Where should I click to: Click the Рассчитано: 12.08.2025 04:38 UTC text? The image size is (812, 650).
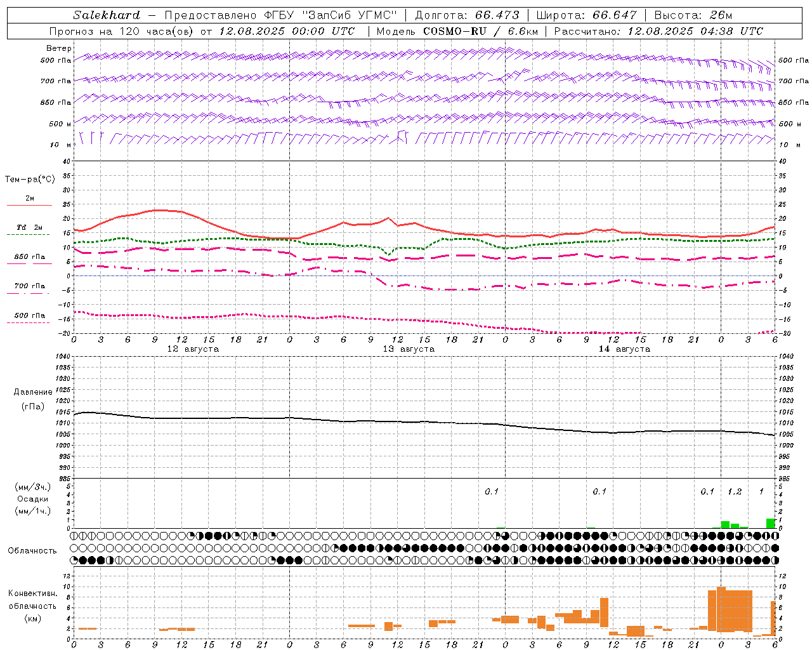(658, 31)
